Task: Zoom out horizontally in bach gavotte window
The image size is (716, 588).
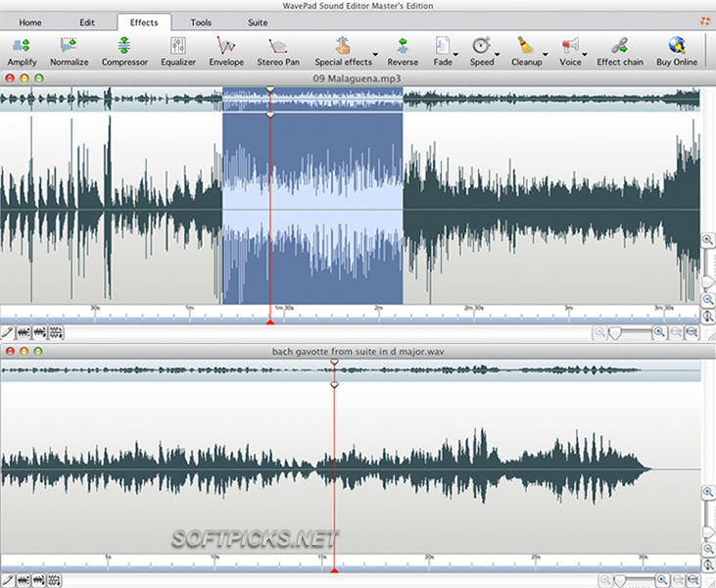Action: tap(605, 581)
